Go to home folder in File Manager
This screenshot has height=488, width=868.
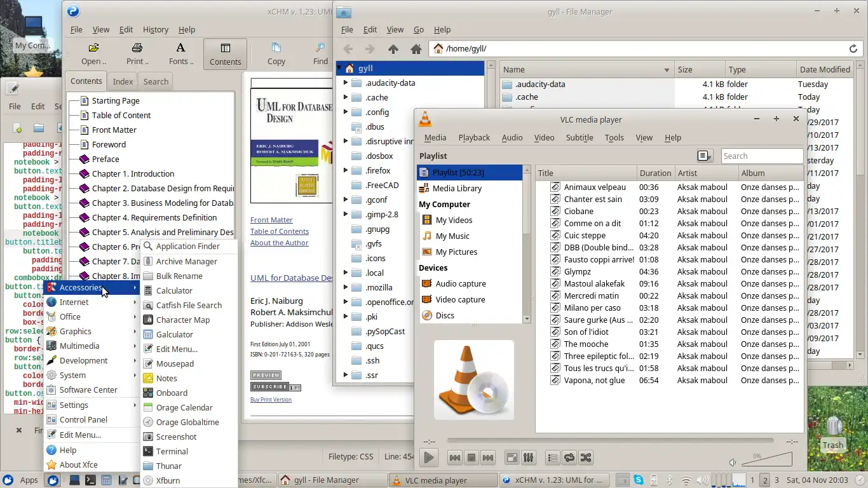pos(416,49)
